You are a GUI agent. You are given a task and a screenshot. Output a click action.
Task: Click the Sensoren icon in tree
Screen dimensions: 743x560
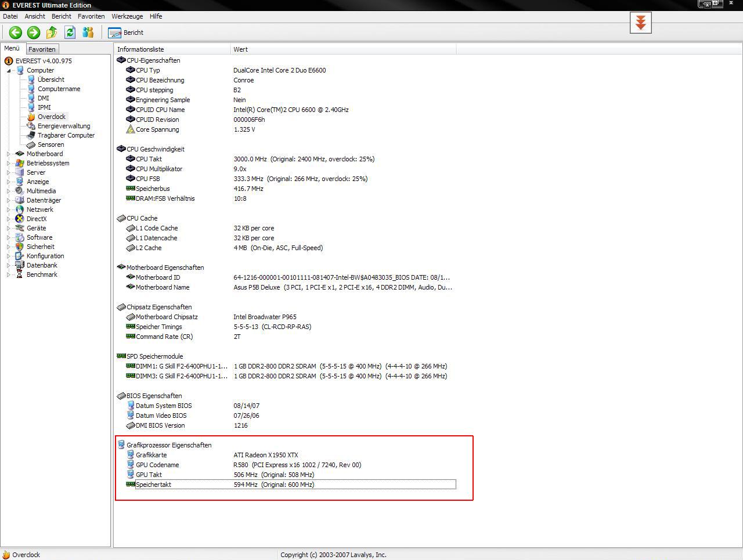31,144
